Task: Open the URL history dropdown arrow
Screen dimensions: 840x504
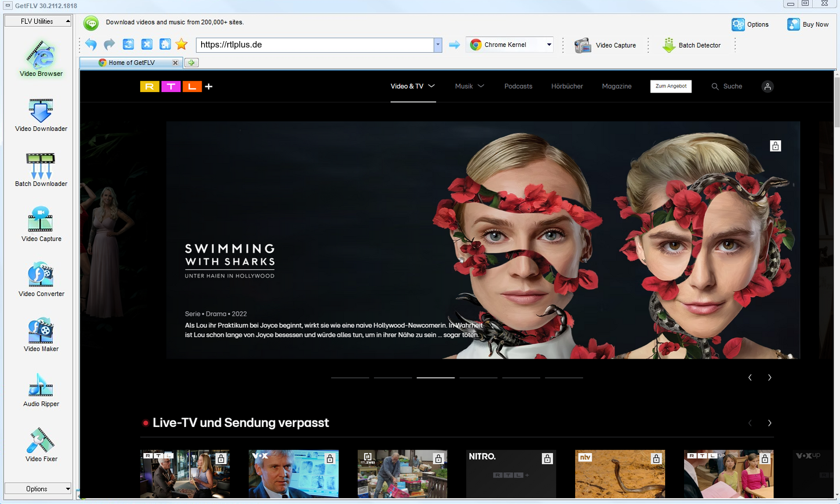Action: (438, 45)
